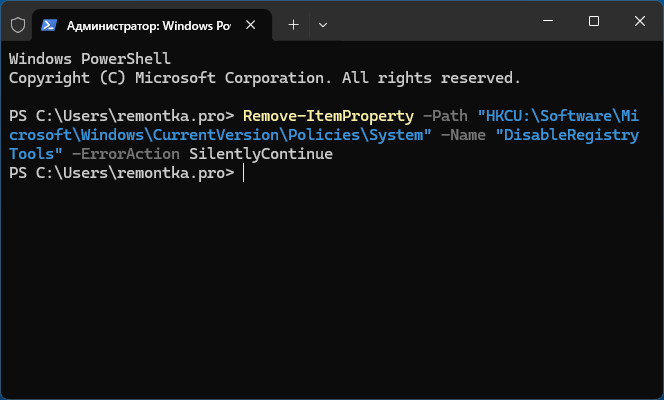Click "Windows PowerShell" header line
The width and height of the screenshot is (664, 400).
click(x=90, y=59)
